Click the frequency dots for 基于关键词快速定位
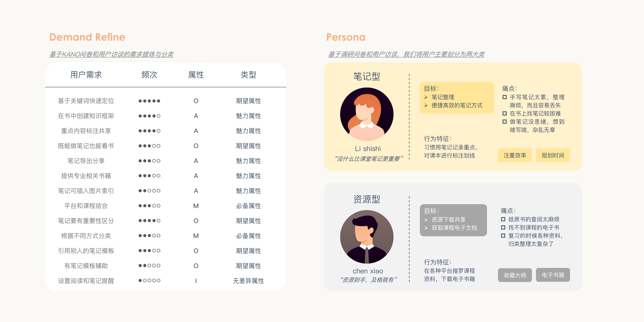This screenshot has width=644, height=322. coord(149,101)
